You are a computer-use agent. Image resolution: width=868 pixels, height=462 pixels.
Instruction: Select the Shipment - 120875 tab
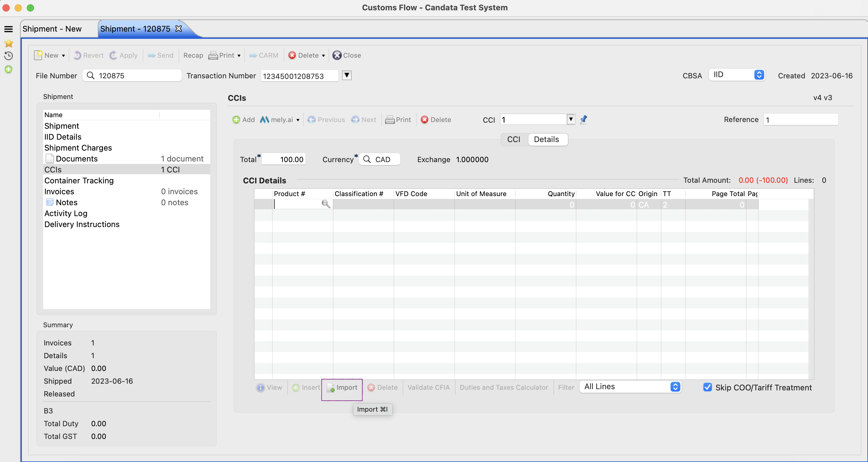click(x=135, y=29)
